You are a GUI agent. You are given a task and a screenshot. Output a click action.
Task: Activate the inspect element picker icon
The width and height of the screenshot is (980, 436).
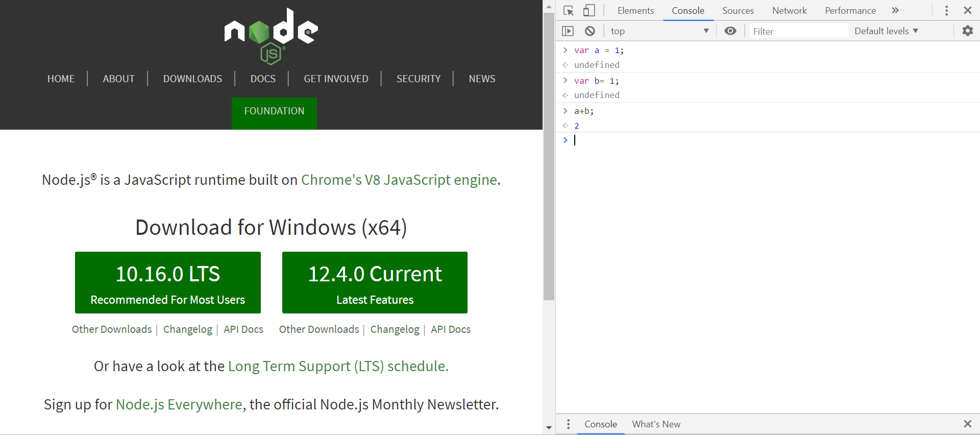click(x=569, y=11)
